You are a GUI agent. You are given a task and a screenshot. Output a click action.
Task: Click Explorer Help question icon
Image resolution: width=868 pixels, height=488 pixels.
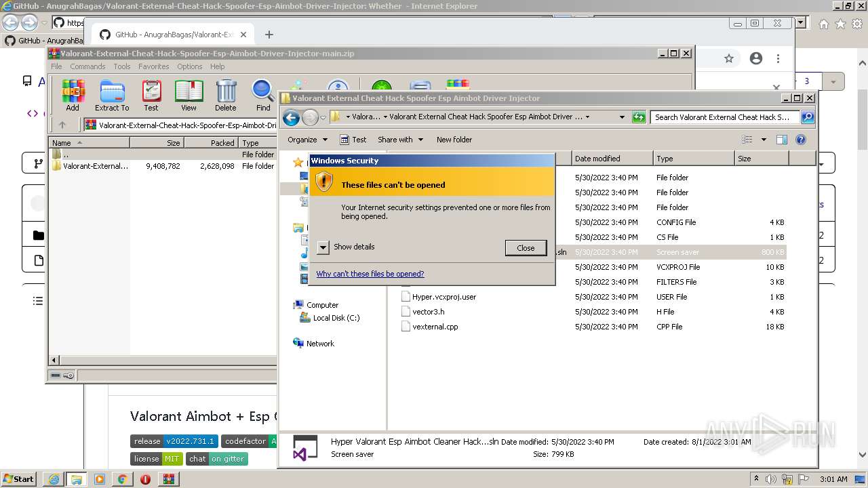(x=801, y=140)
